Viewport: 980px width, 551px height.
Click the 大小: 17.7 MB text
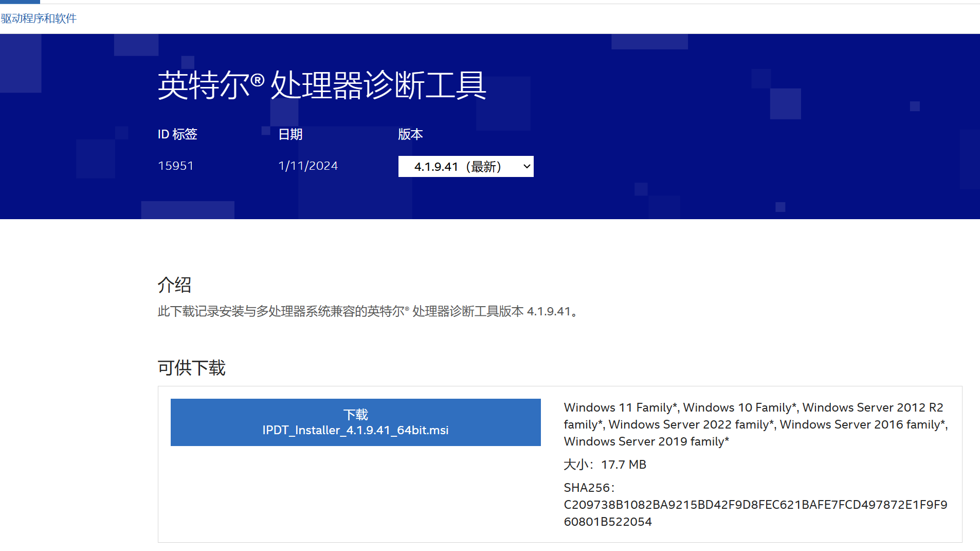coord(605,465)
